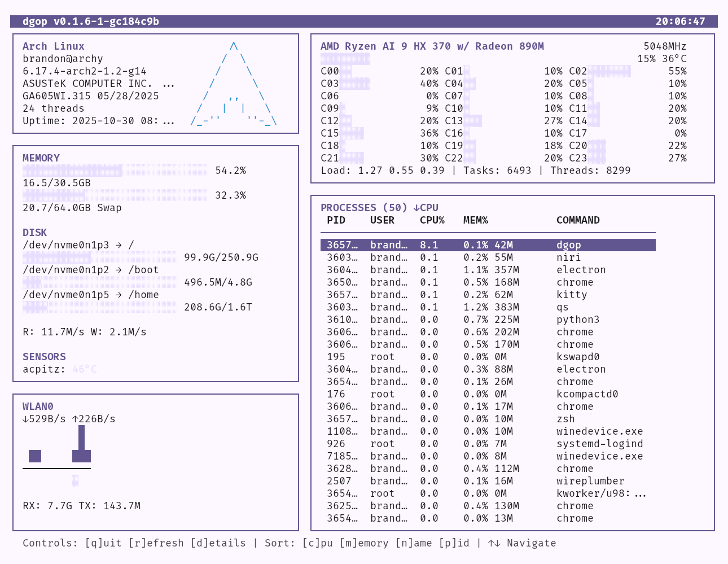Open the [d]etails view
Screen dimensions: 728x564
218,543
